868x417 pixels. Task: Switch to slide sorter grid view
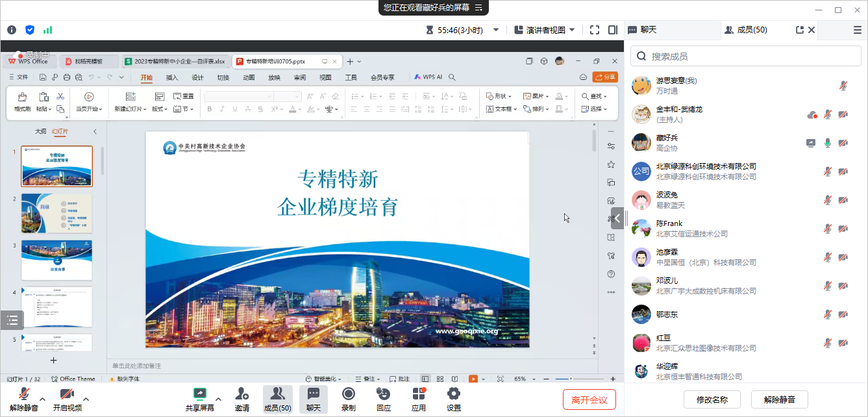pos(440,379)
